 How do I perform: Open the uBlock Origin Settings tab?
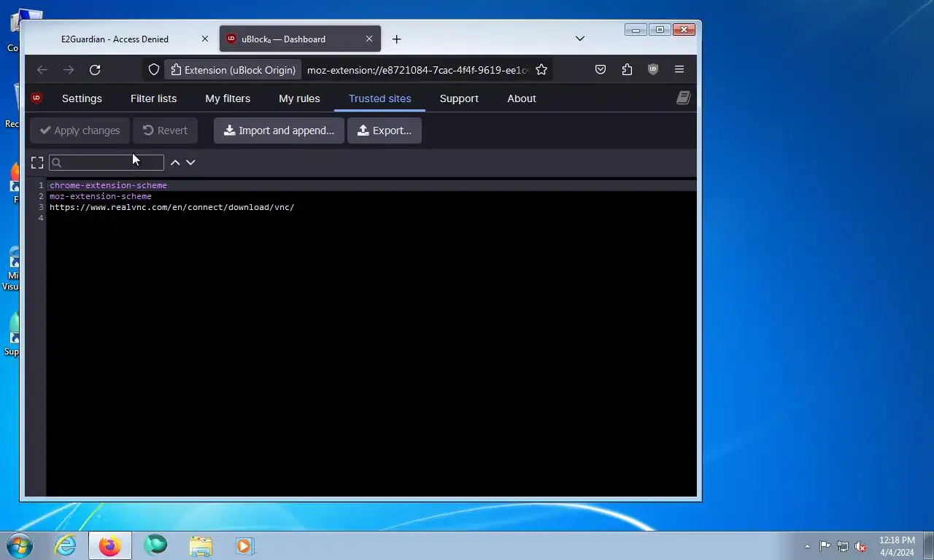click(x=82, y=98)
